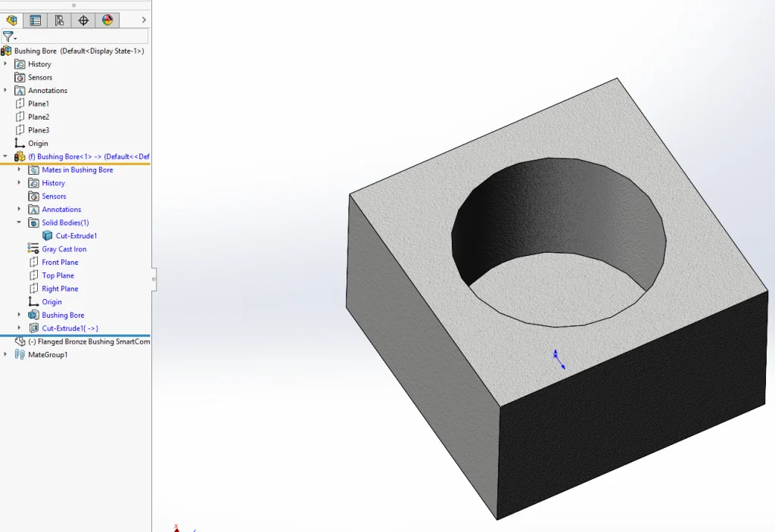775x532 pixels.
Task: Click the Front Plane label
Action: pyautogui.click(x=60, y=263)
